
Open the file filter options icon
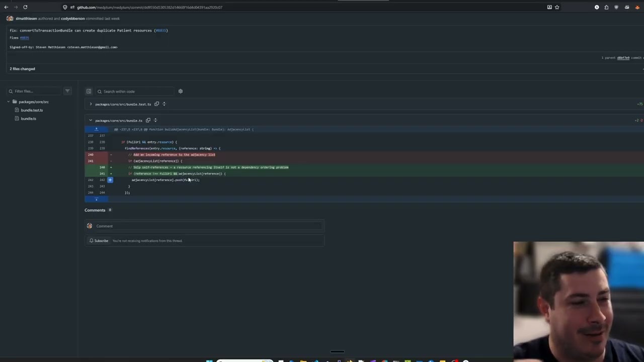point(67,91)
